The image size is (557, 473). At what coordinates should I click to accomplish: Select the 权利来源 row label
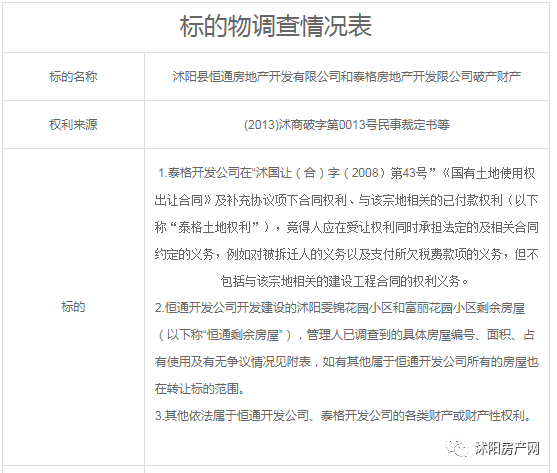click(x=73, y=125)
